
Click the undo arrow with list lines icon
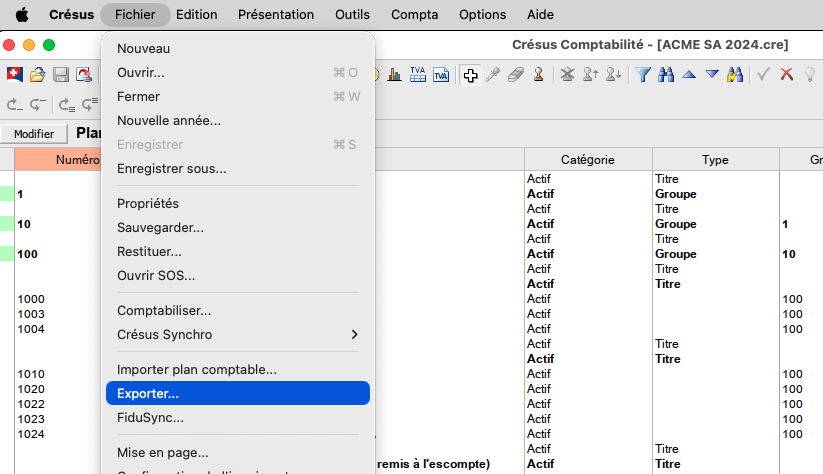pos(67,105)
